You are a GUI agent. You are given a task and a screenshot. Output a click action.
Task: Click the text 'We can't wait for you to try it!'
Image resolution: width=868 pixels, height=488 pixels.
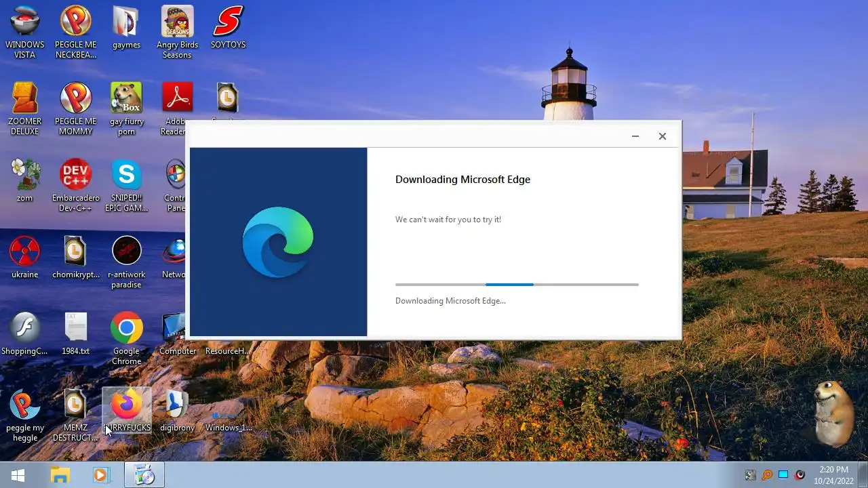(x=448, y=220)
